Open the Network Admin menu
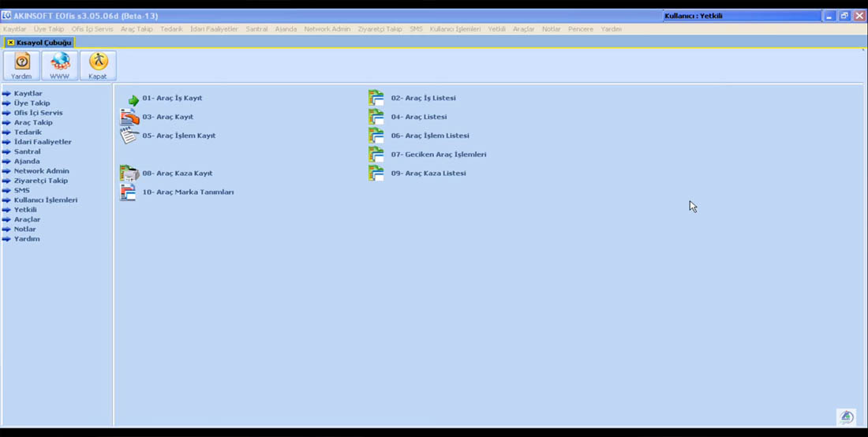Screen dimensions: 868x437 327,29
